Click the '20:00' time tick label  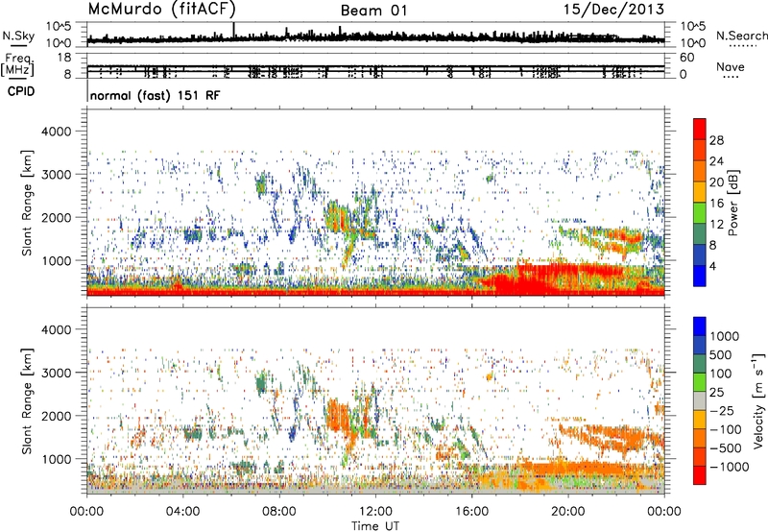568,512
